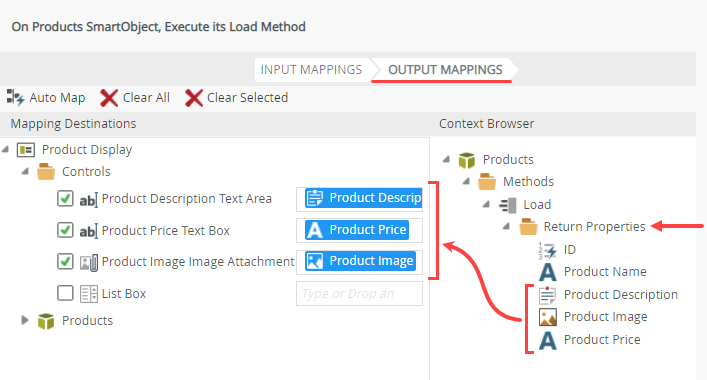Click the List Box control icon
Image resolution: width=707 pixels, height=380 pixels.
pyautogui.click(x=89, y=294)
